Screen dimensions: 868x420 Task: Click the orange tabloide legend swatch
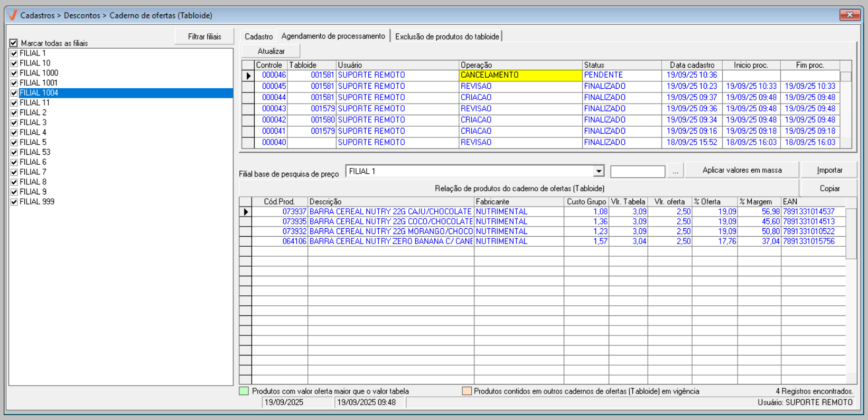click(466, 391)
